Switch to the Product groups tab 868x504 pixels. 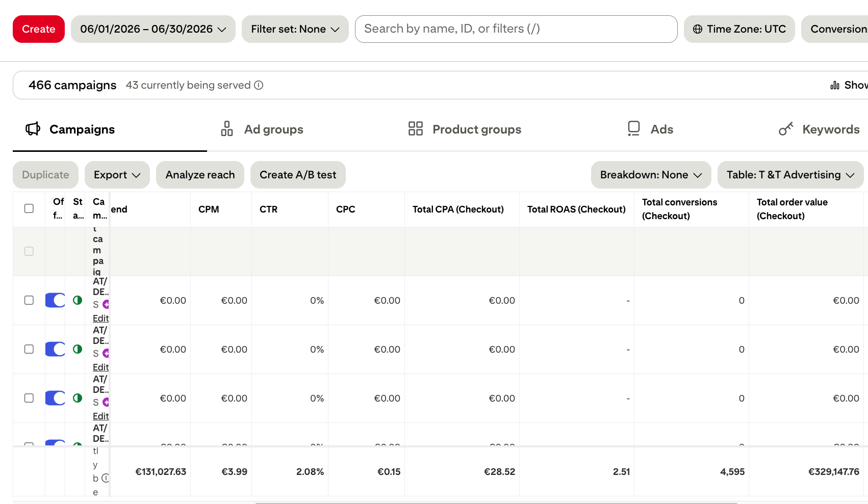pyautogui.click(x=465, y=129)
